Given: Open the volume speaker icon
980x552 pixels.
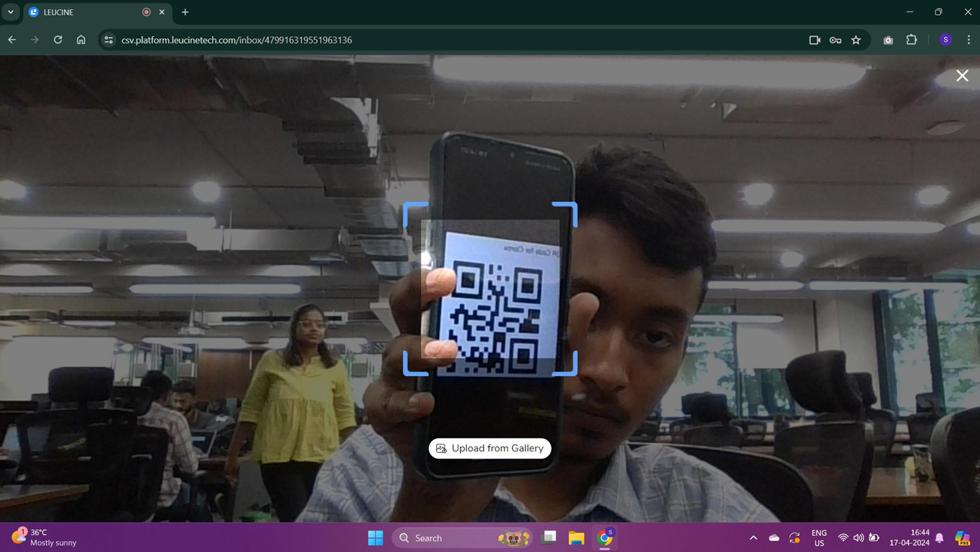Looking at the screenshot, I should [859, 537].
